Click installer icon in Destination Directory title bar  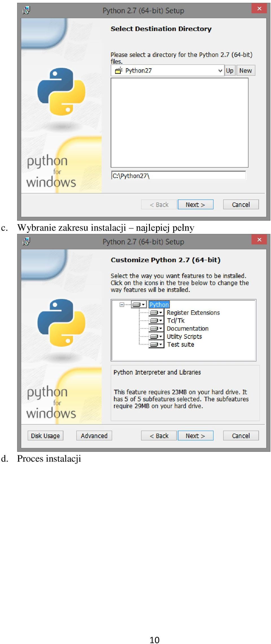26,10
